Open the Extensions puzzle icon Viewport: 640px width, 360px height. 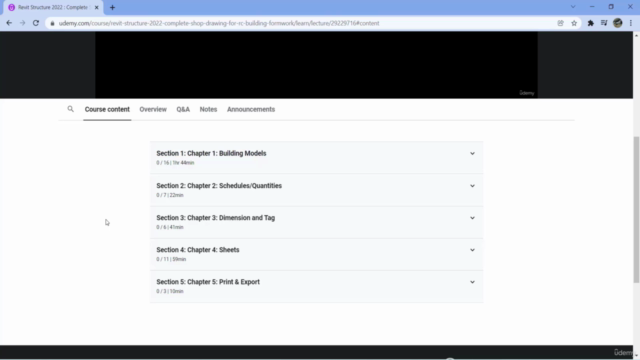590,23
